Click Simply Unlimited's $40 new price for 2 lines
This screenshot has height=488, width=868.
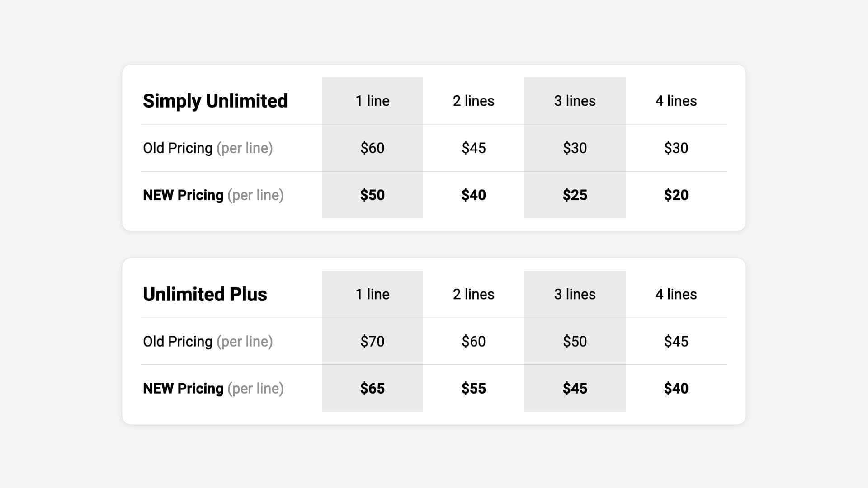click(x=473, y=195)
